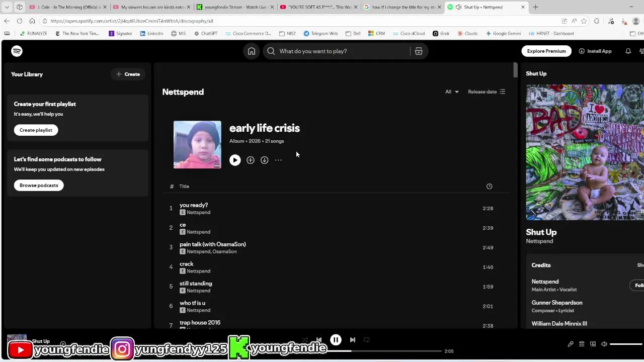This screenshot has width=644, height=362.
Task: Switch to youngfendie Stream tab
Action: coord(234,7)
